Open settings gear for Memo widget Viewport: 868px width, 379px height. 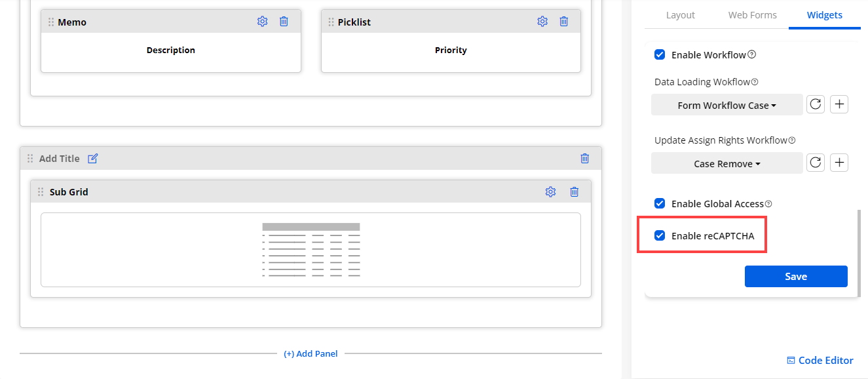(263, 22)
